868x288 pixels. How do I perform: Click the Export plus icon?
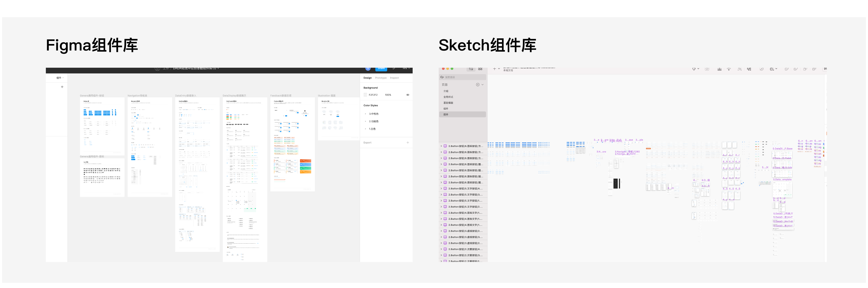[407, 142]
